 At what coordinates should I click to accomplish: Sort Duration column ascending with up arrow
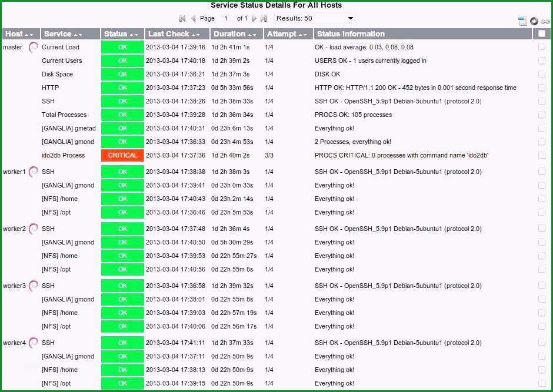249,35
